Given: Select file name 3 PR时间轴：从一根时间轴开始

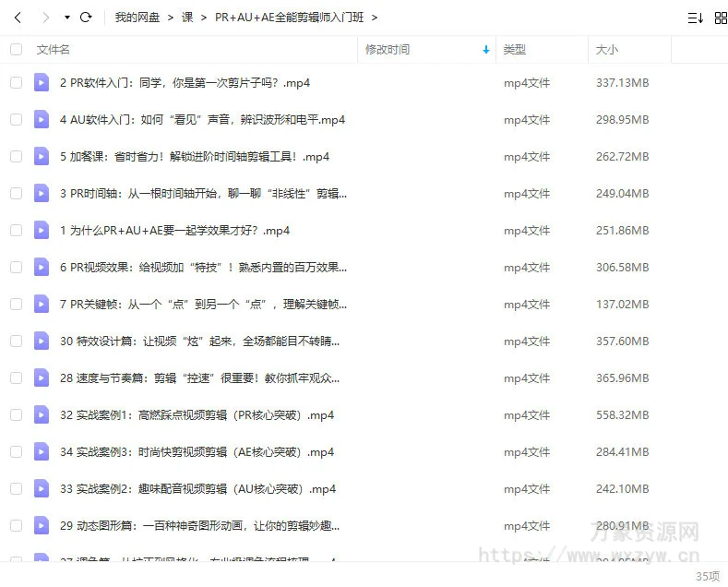Looking at the screenshot, I should point(203,194).
